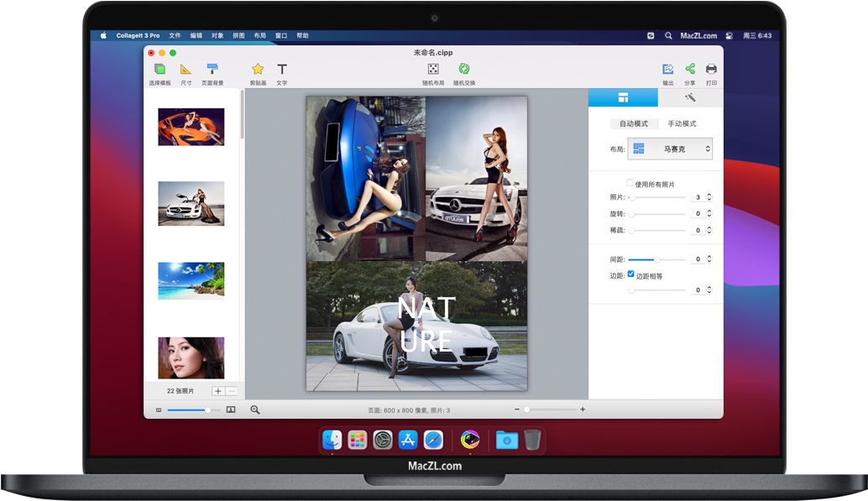Select the blue car photo in collage
The image size is (868, 501).
point(366,179)
